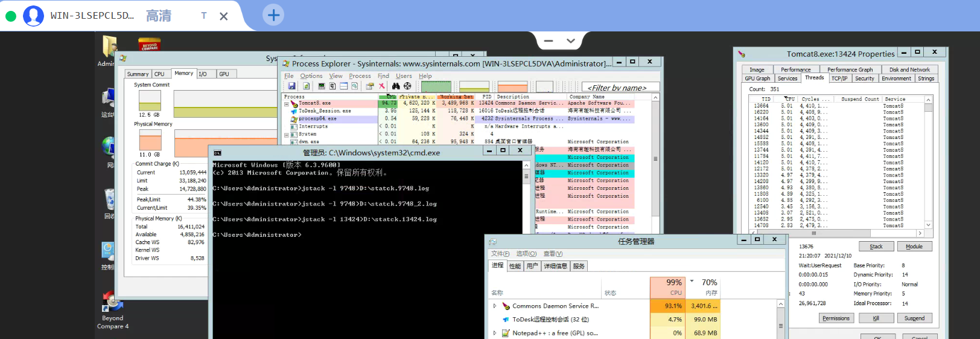Close the WIN-3LSEPCL5D remote session tab

[224, 16]
